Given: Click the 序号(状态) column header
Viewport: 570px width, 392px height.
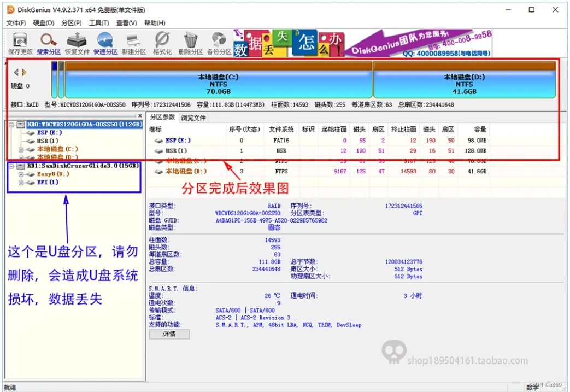Looking at the screenshot, I should [244, 130].
